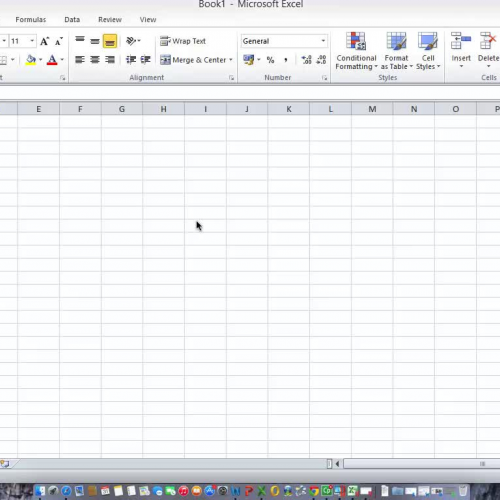The image size is (500, 500).
Task: Open the font size 11 dropdown
Action: (x=32, y=41)
